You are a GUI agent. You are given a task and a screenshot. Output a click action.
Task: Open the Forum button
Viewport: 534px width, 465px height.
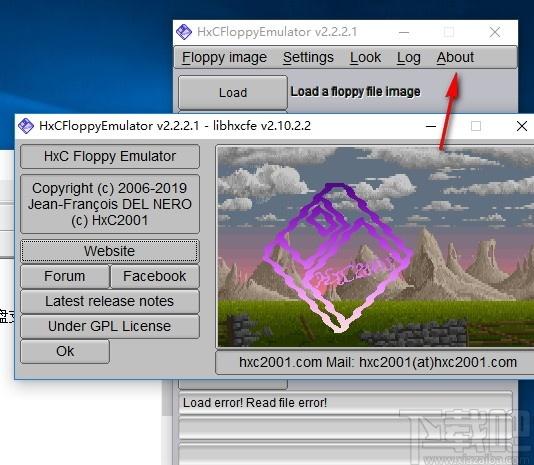click(x=65, y=276)
